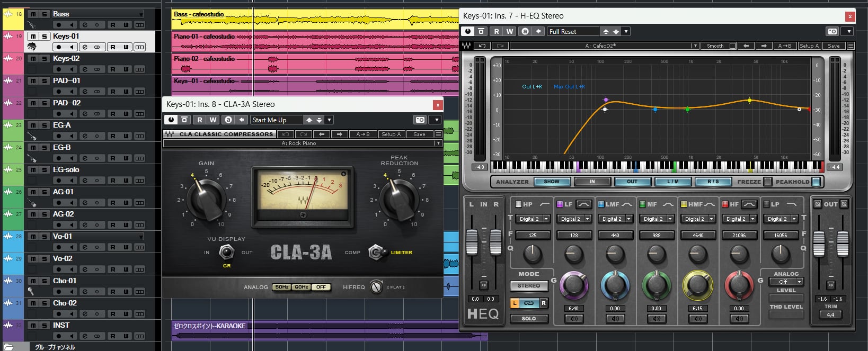868x351 pixels.
Task: Flip the COMP/LIMITER switch on CLA-3A
Action: [x=376, y=253]
